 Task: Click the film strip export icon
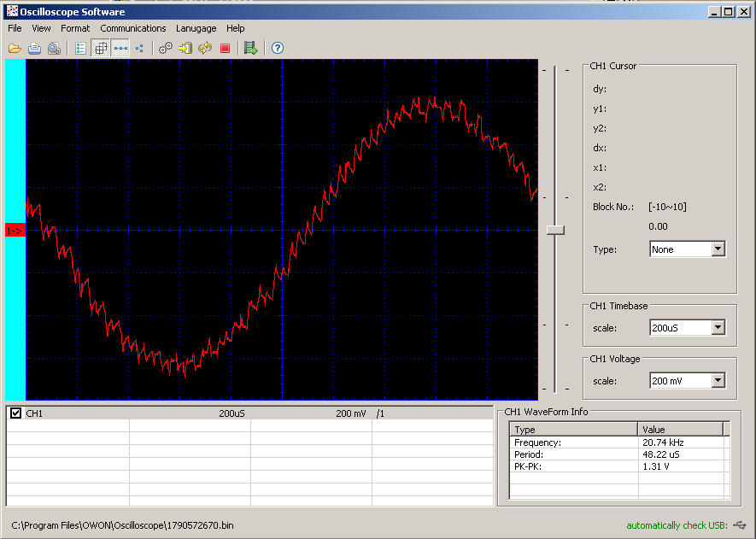(250, 49)
